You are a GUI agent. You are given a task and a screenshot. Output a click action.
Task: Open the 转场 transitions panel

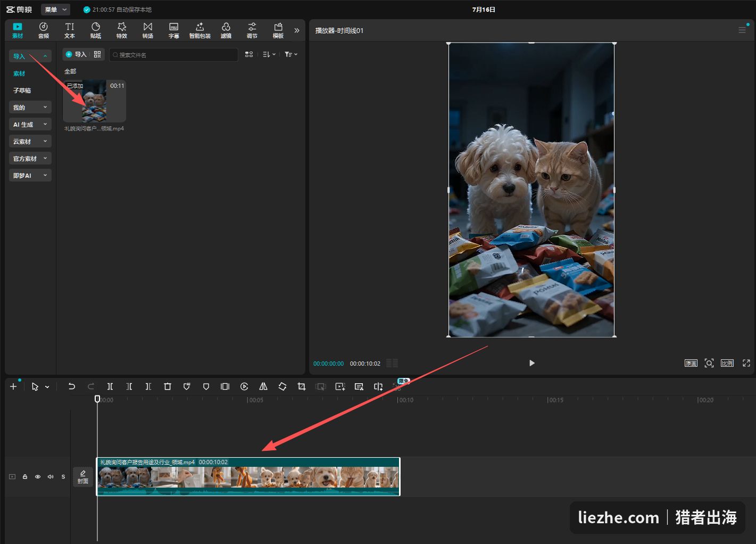(x=148, y=30)
